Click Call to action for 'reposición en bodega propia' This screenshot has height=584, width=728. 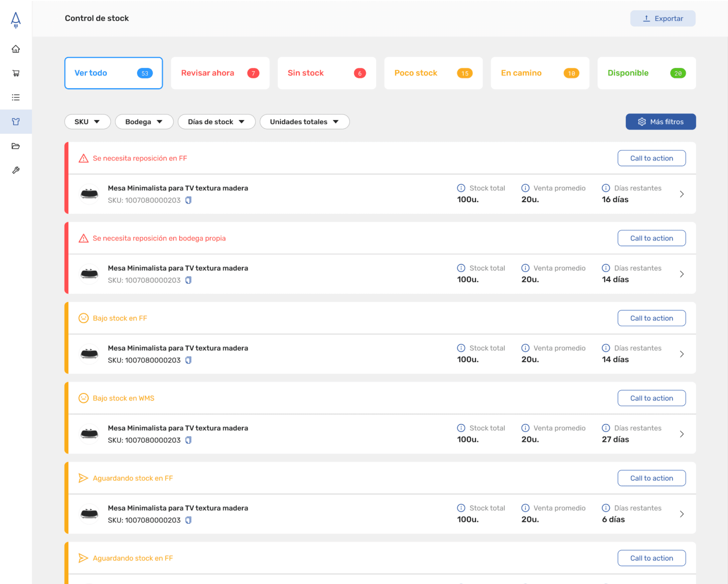coord(652,238)
